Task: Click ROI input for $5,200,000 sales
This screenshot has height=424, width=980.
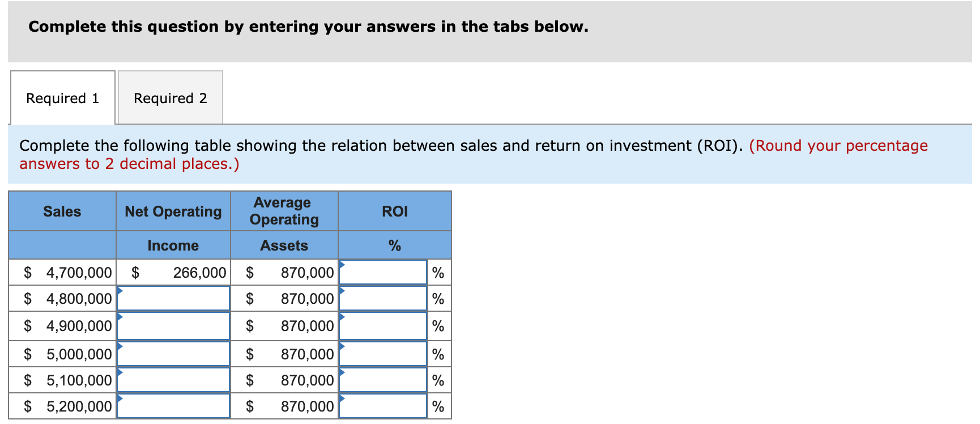Action: pos(383,406)
